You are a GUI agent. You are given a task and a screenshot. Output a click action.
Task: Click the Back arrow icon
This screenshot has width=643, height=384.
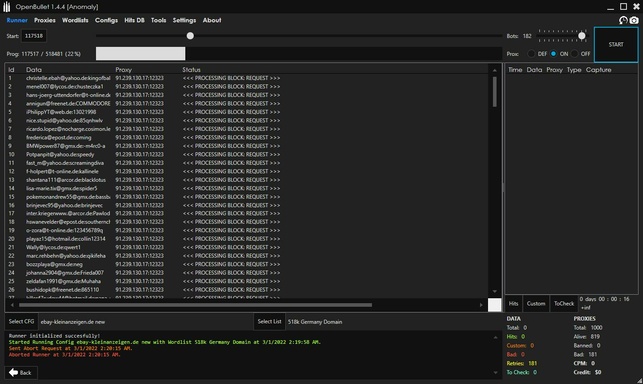pyautogui.click(x=13, y=373)
